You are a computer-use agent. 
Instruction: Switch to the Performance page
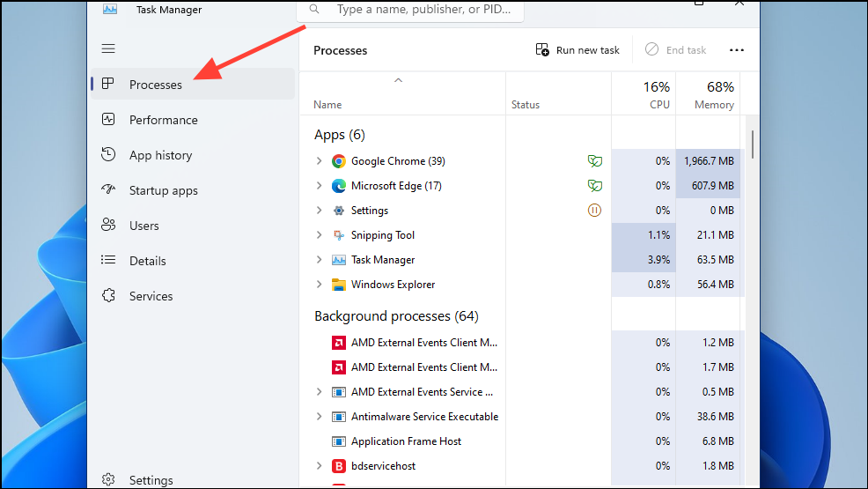pyautogui.click(x=193, y=120)
